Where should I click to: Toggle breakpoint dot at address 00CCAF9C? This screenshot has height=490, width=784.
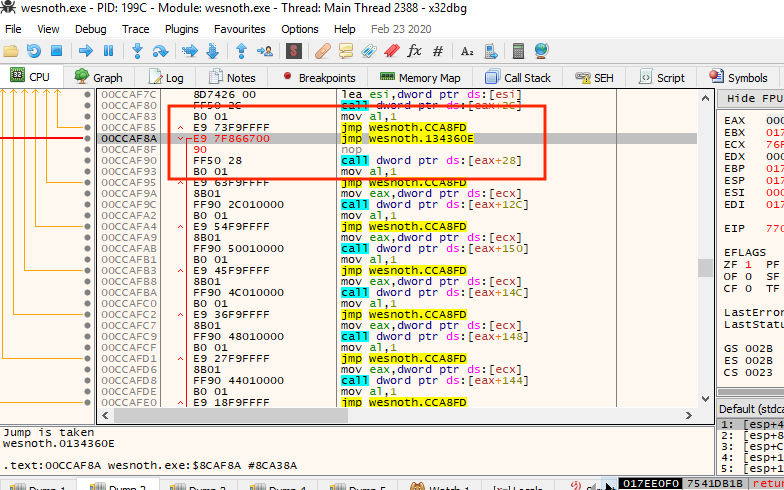88,204
